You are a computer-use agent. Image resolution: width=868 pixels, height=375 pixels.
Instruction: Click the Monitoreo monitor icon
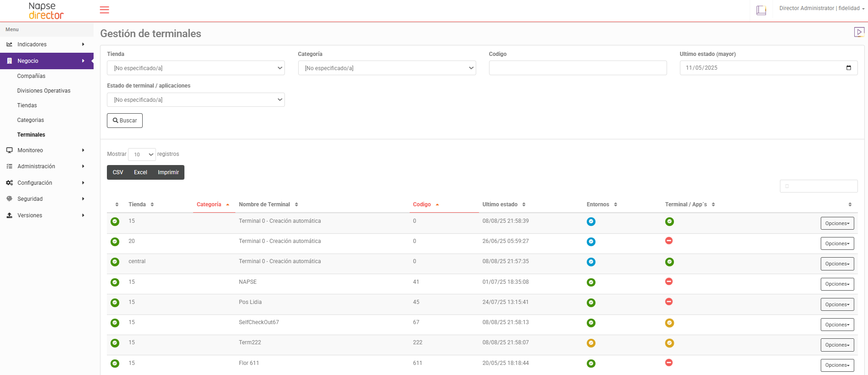(x=9, y=150)
